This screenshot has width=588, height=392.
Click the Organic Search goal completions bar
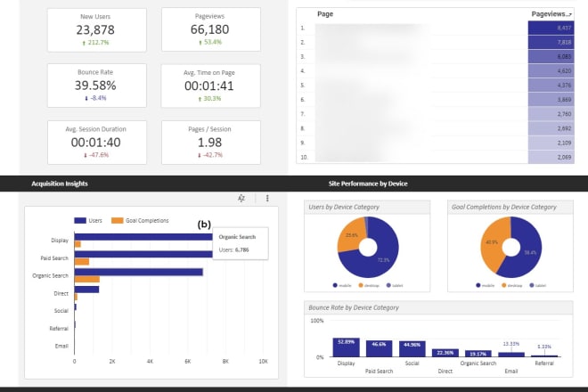click(87, 279)
